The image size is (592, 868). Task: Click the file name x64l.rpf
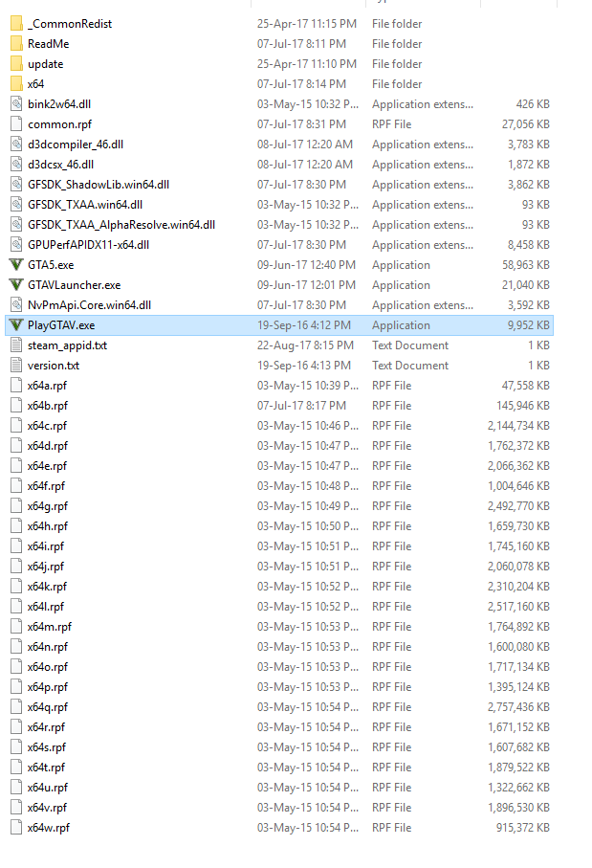click(46, 607)
